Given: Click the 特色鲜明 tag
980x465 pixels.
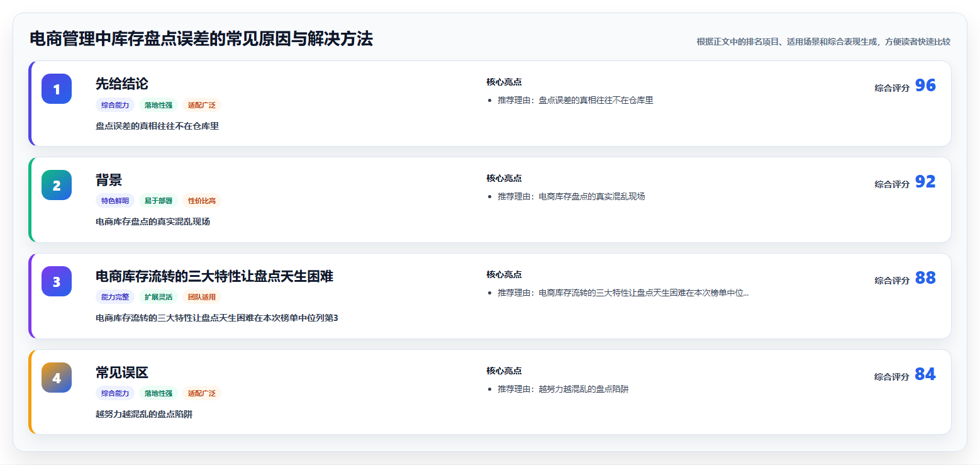Looking at the screenshot, I should (115, 201).
